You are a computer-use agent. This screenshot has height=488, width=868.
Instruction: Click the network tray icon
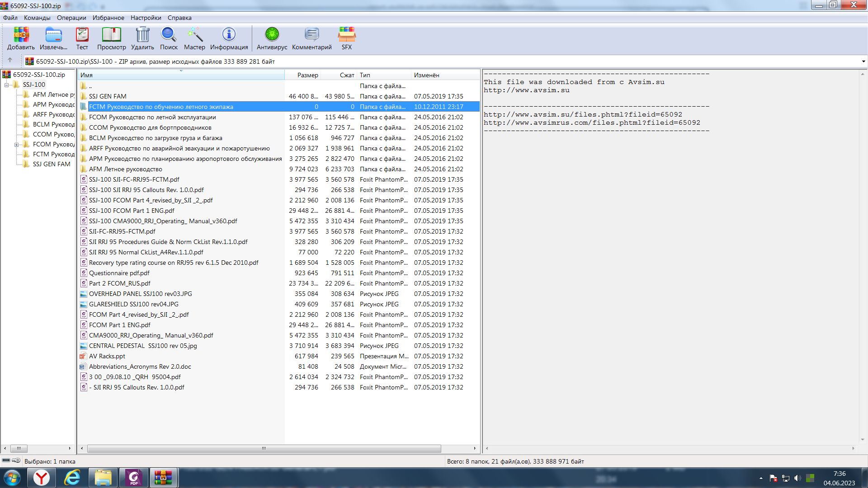[786, 478]
